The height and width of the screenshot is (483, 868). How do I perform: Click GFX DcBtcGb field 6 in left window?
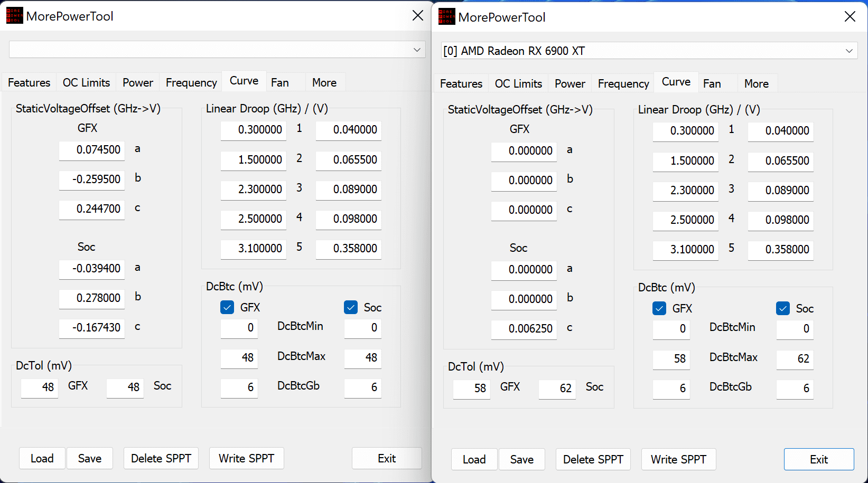click(x=239, y=387)
